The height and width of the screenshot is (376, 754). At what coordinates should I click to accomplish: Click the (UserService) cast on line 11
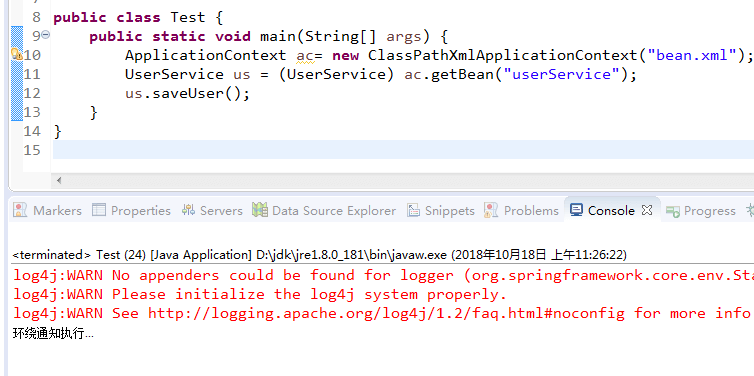coord(337,75)
